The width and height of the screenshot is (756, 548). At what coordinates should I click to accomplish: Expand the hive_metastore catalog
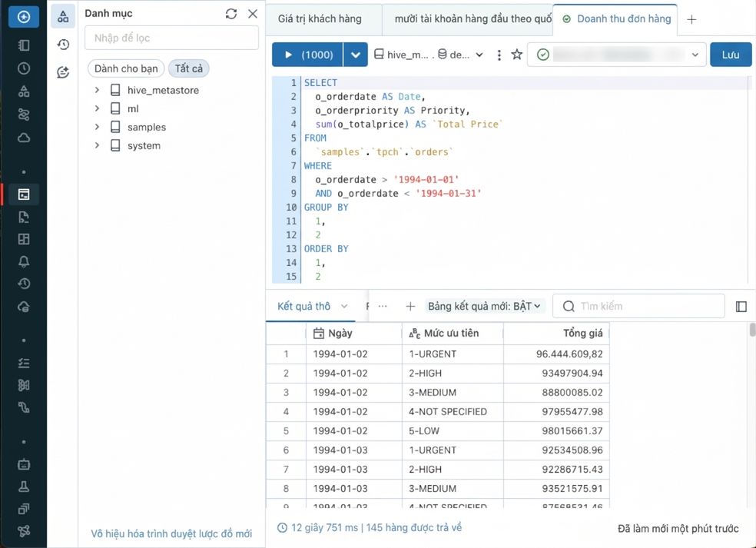[x=97, y=90]
